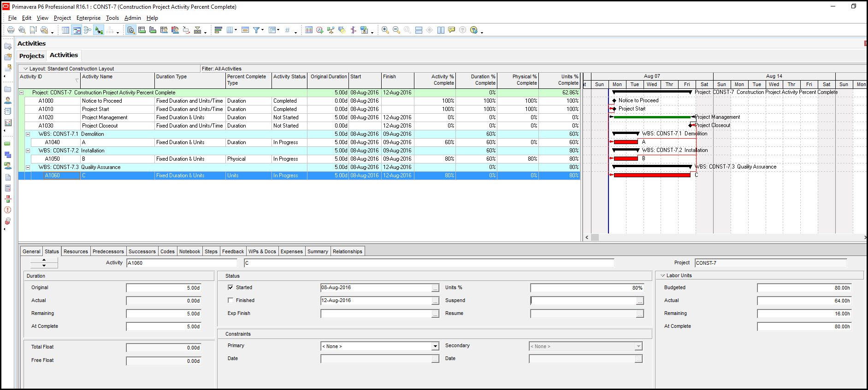Collapse the Project CONST-7 group row
Viewport: 868px width, 390px height.
pos(21,93)
